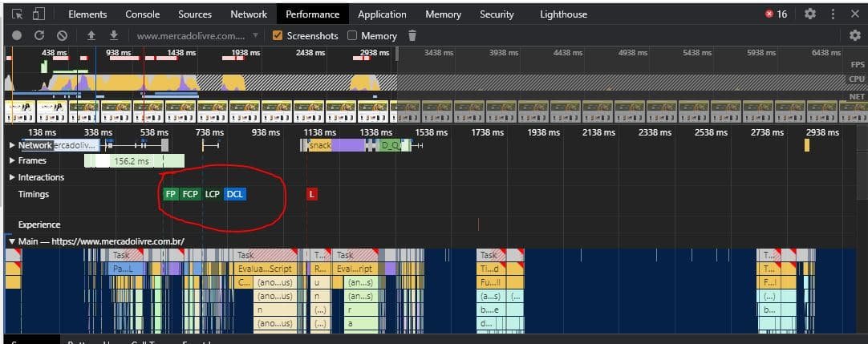Viewport: 868px width, 344px height.
Task: Select the DCL timing marker
Action: 235,194
